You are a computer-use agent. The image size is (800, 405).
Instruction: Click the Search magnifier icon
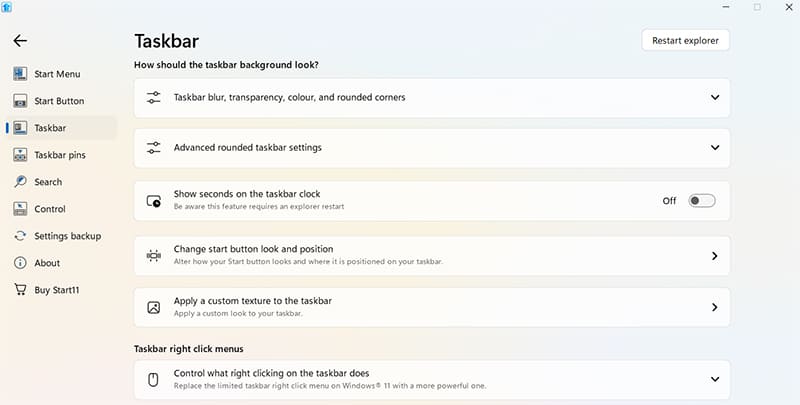20,182
